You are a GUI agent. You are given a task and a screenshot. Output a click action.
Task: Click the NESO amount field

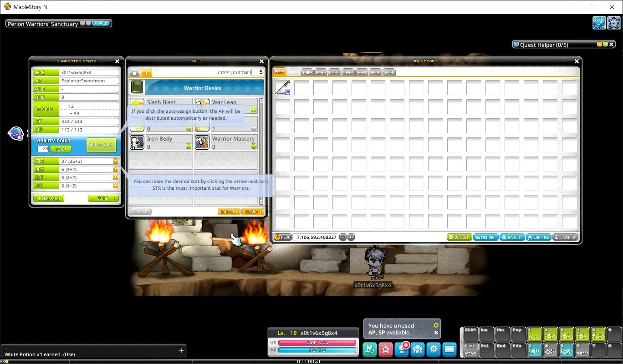[315, 237]
